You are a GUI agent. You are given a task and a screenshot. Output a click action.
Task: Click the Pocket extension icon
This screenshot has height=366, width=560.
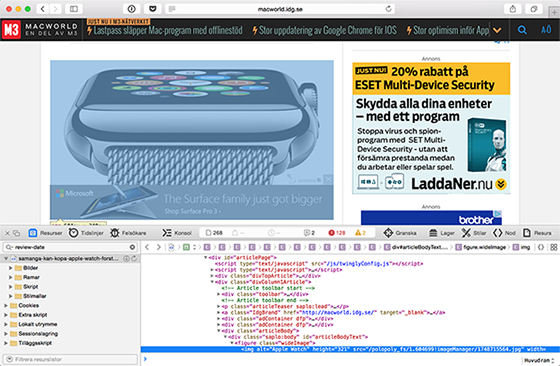coord(153,9)
